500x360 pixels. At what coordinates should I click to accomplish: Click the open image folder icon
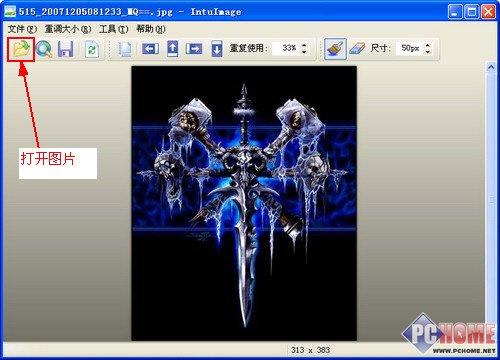coord(21,49)
